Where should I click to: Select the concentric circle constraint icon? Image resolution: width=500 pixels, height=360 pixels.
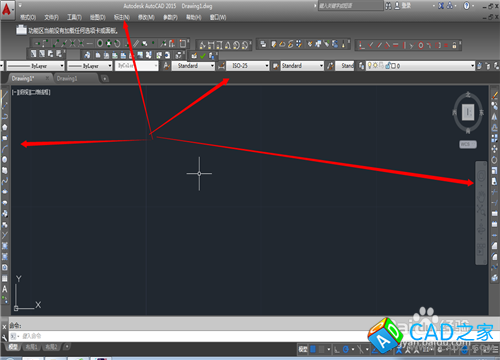(x=421, y=45)
